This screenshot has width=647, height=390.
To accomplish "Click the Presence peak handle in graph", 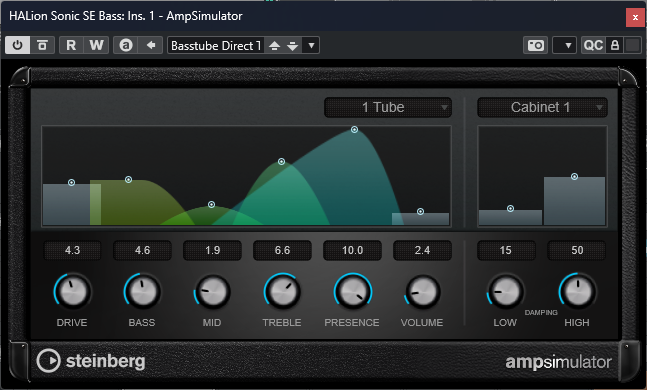I will (354, 130).
